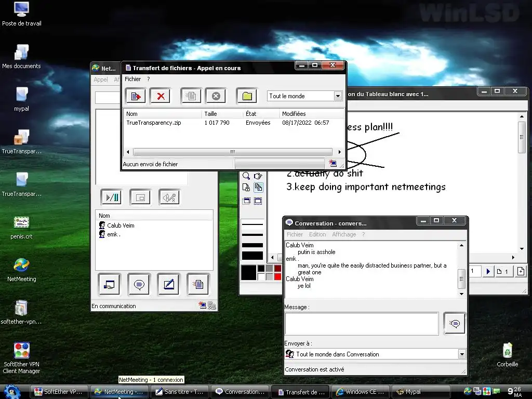This screenshot has height=399, width=532.
Task: Open the Corbeille recycle bin icon
Action: [x=507, y=355]
